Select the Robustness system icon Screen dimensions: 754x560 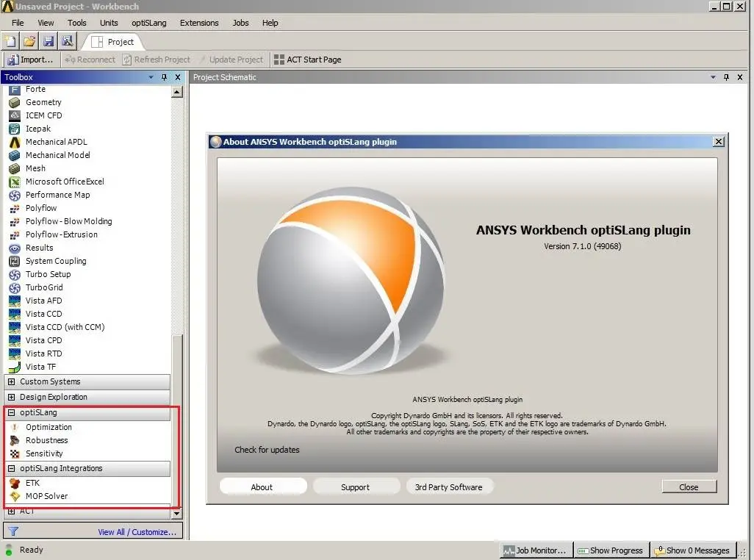(15, 440)
